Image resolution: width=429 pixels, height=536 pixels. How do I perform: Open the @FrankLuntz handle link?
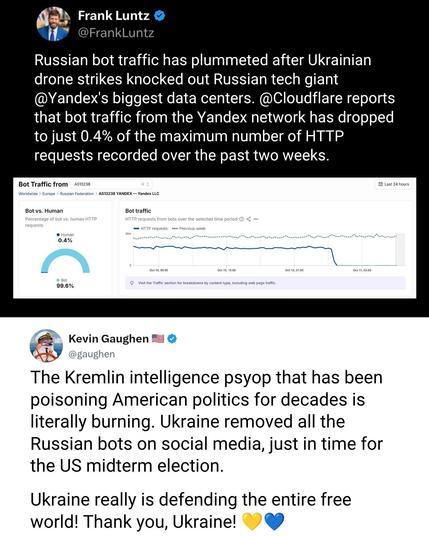tap(116, 33)
